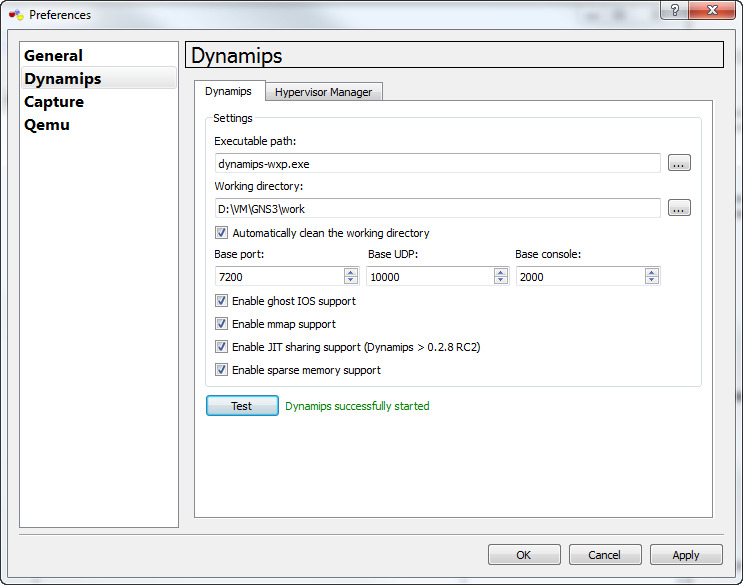Decrease Base port value
Screen dimensions: 743x585
(351, 280)
